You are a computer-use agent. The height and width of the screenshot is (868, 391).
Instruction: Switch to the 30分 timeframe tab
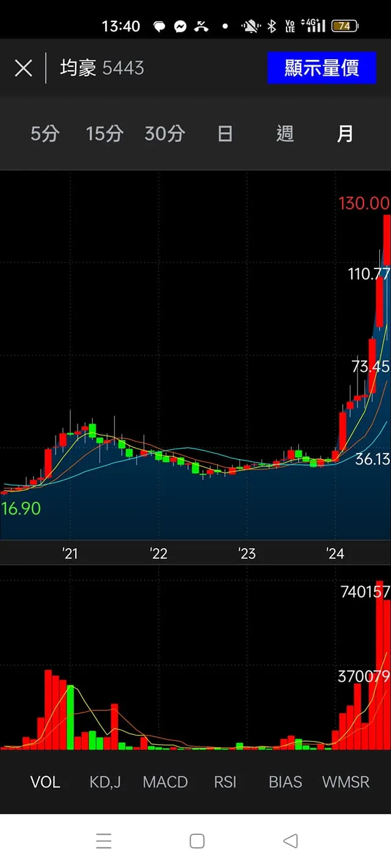coord(164,133)
